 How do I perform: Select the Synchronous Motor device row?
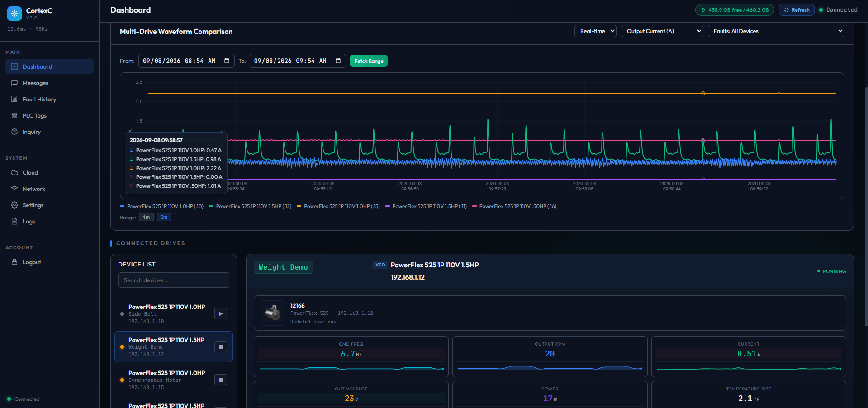[x=174, y=380]
